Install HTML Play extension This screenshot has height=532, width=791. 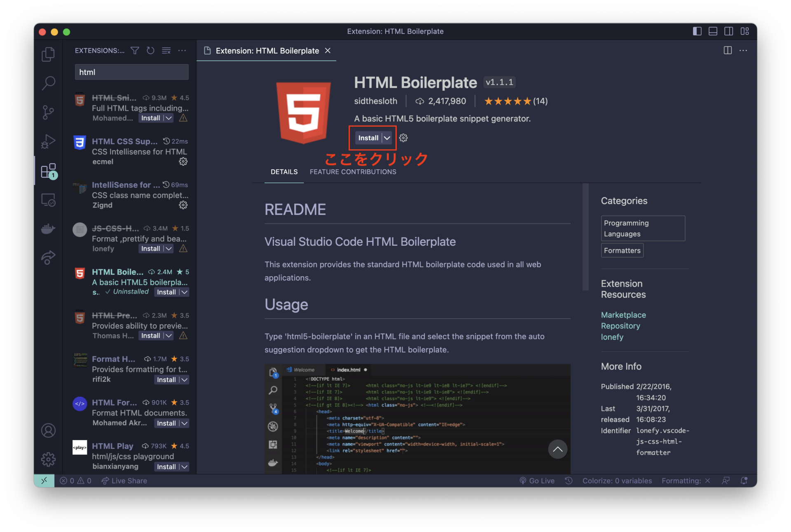point(166,467)
